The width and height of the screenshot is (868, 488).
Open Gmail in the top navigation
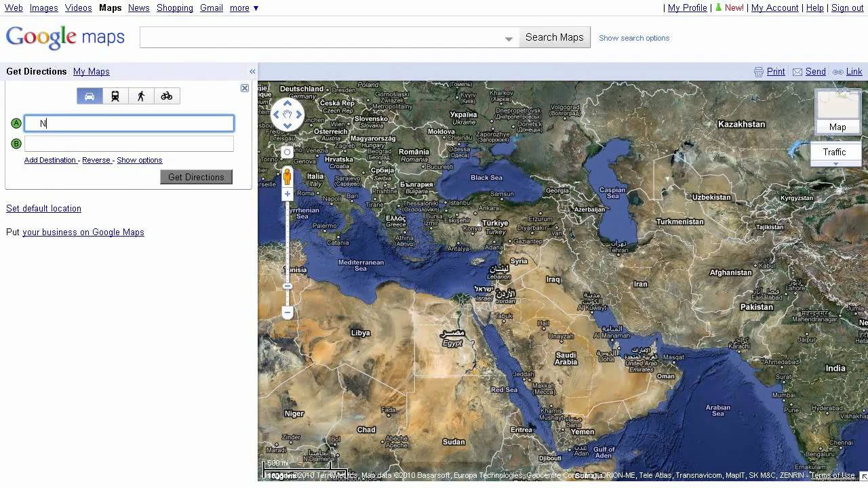[212, 8]
